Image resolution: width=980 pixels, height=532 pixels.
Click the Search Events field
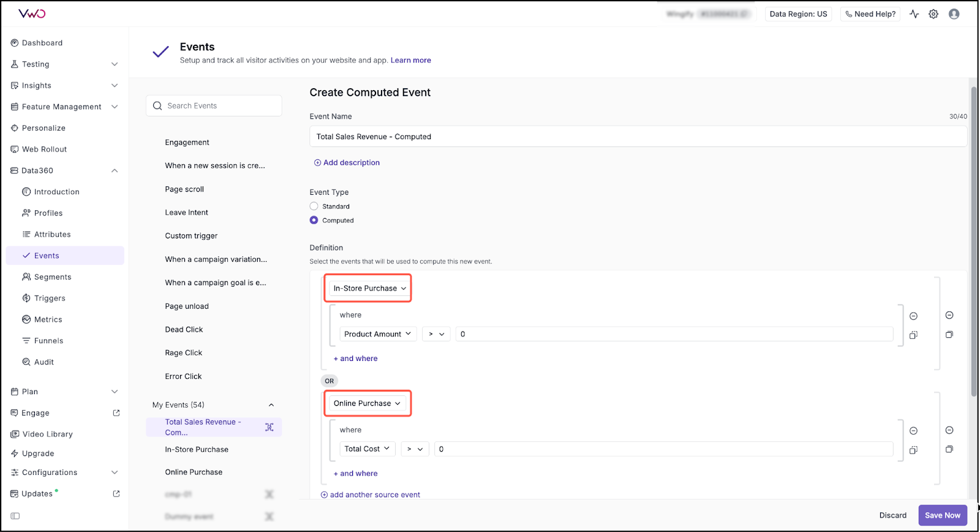tap(214, 106)
